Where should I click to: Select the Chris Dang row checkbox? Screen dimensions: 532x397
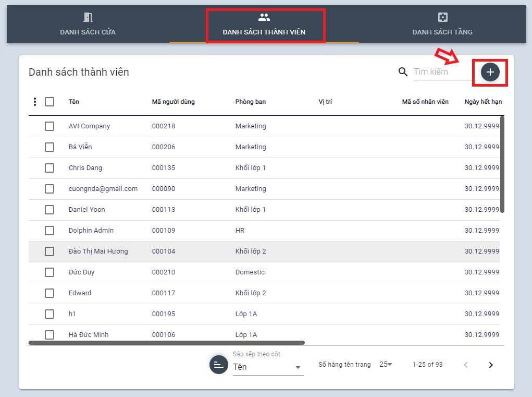point(50,168)
